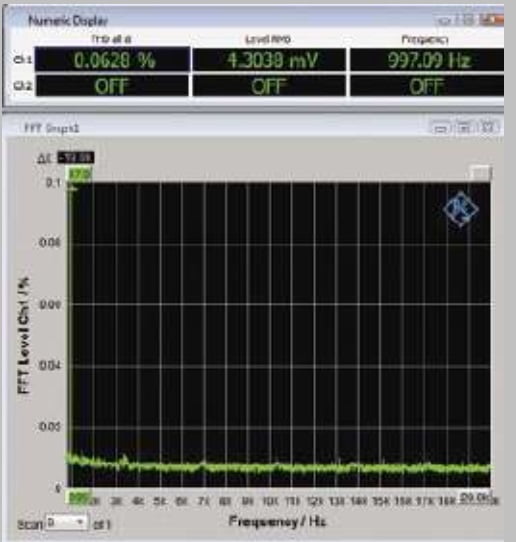The height and width of the screenshot is (542, 516).
Task: Click the Rohde & Schwarz logo in graph
Action: click(x=461, y=210)
